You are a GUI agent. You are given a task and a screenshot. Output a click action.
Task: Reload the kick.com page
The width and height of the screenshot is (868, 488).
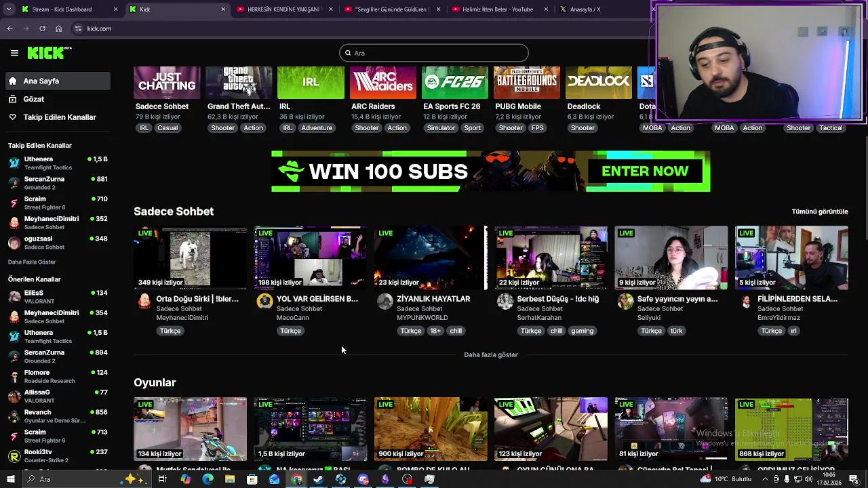pyautogui.click(x=42, y=28)
